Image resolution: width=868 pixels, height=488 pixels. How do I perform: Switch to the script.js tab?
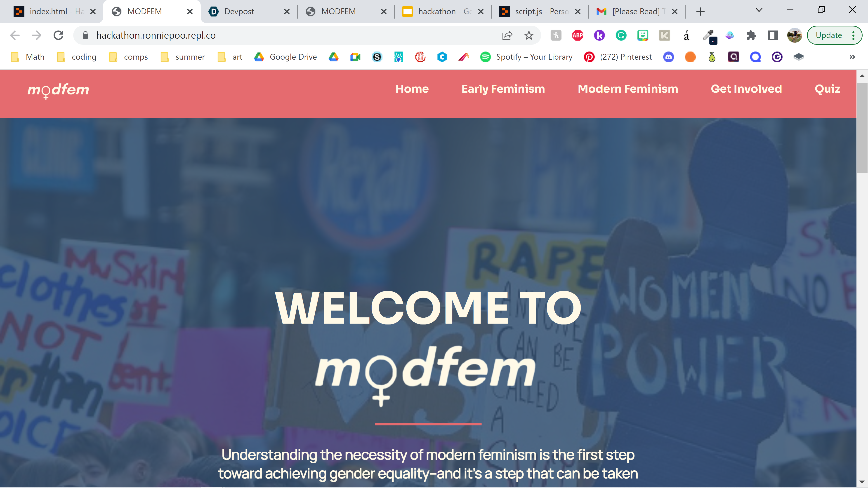(539, 12)
